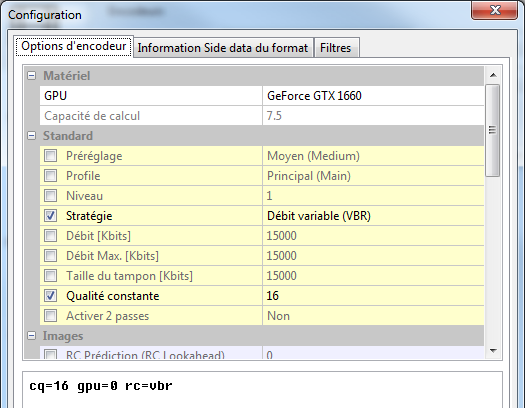The height and width of the screenshot is (408, 525).
Task: Click Débit [Kbits] value 15000
Action: tap(373, 236)
